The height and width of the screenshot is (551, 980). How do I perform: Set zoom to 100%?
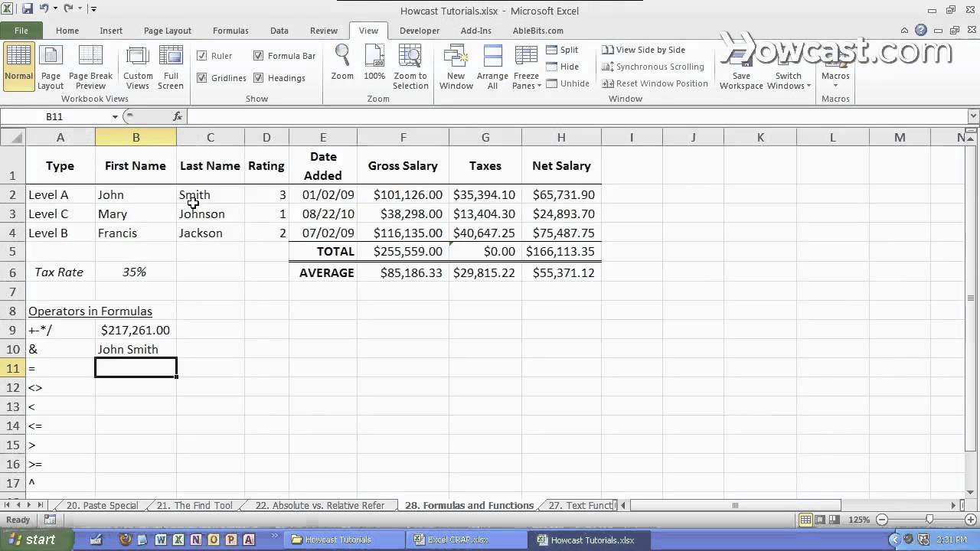tap(374, 63)
